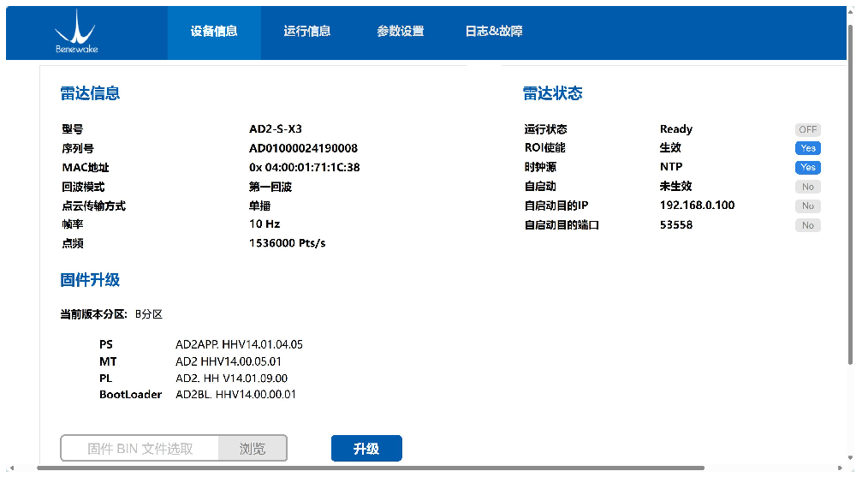This screenshot has height=483, width=868.
Task: Click the 雷达信息 heading
Action: pyautogui.click(x=90, y=93)
